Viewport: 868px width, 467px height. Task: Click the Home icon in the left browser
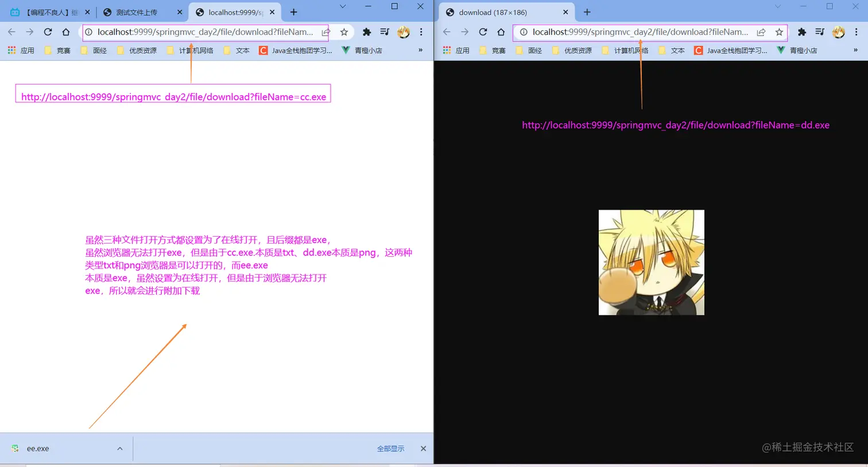coord(65,32)
